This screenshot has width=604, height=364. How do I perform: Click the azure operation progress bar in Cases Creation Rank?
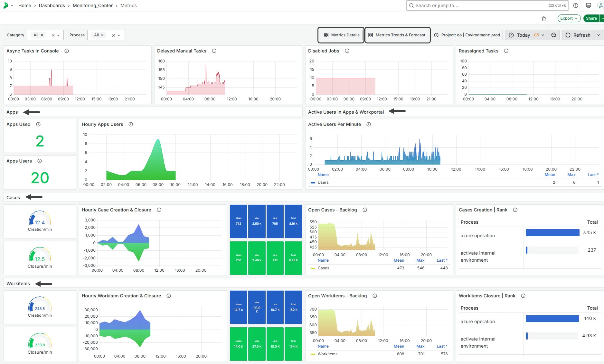(x=552, y=232)
